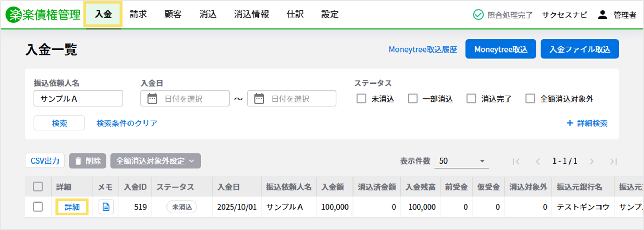The image size is (644, 230).
Task: Switch to the 請求 menu tab
Action: coord(138,14)
